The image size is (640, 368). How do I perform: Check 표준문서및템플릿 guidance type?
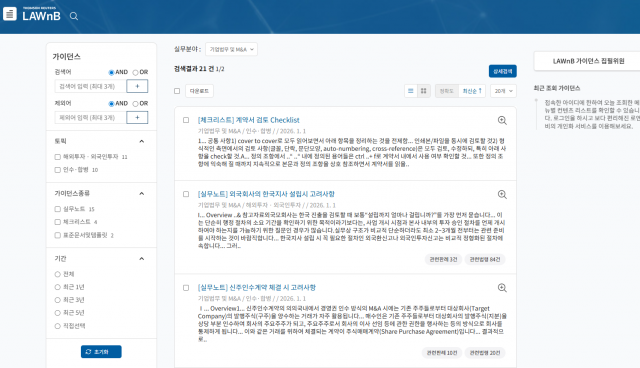point(58,235)
